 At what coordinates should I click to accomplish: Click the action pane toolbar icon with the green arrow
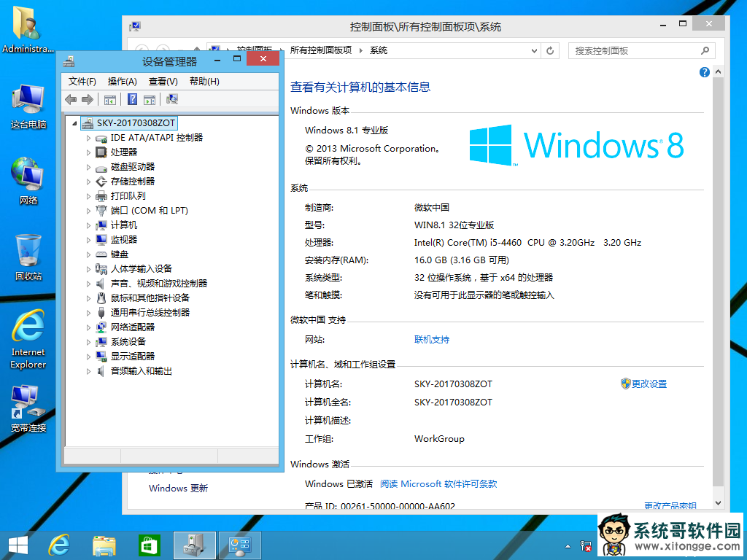pyautogui.click(x=150, y=99)
